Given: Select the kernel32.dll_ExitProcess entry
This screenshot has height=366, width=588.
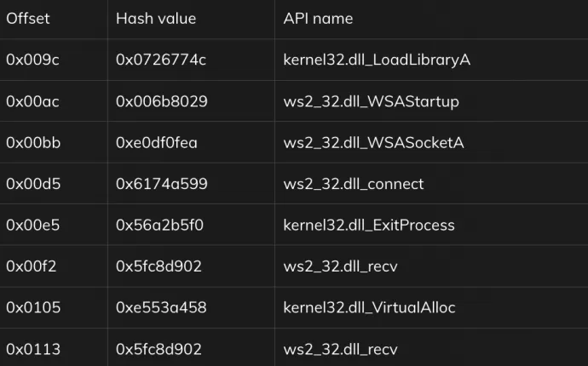Looking at the screenshot, I should pyautogui.click(x=369, y=226).
